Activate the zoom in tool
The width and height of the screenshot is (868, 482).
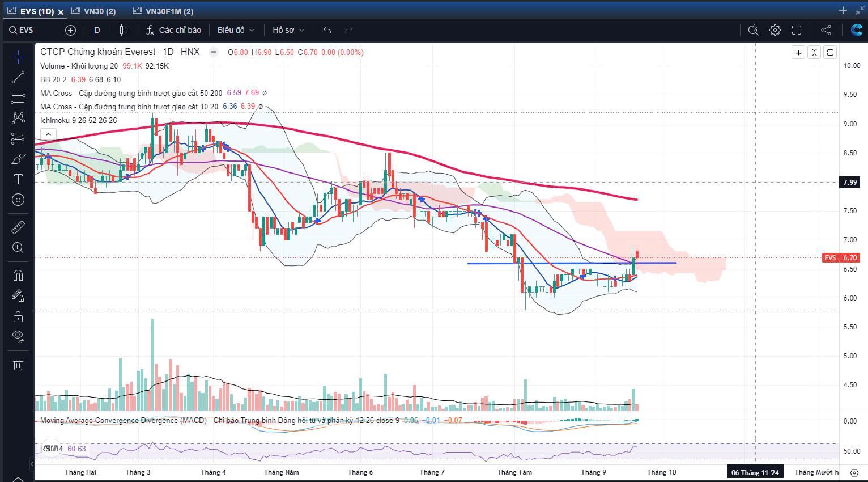[x=18, y=248]
